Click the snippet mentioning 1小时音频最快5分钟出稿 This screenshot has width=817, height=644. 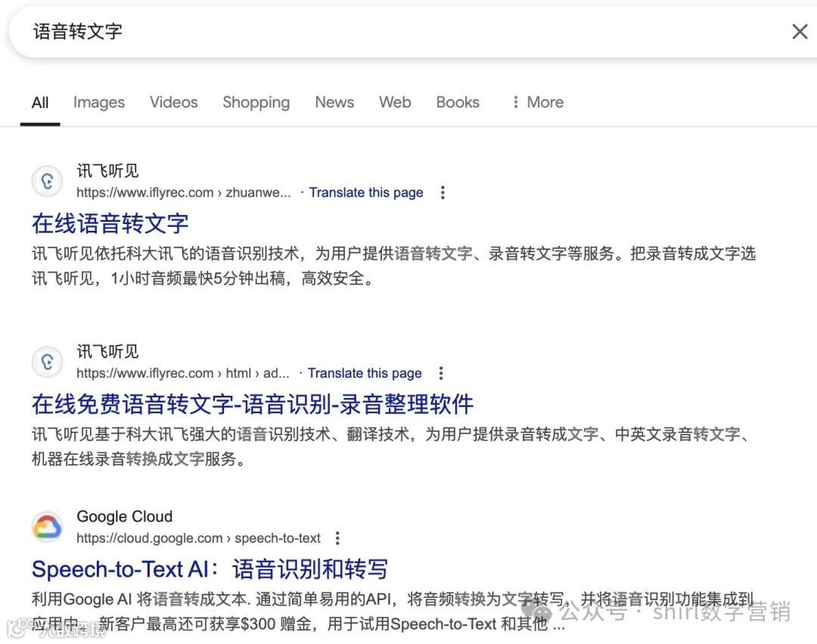[394, 266]
